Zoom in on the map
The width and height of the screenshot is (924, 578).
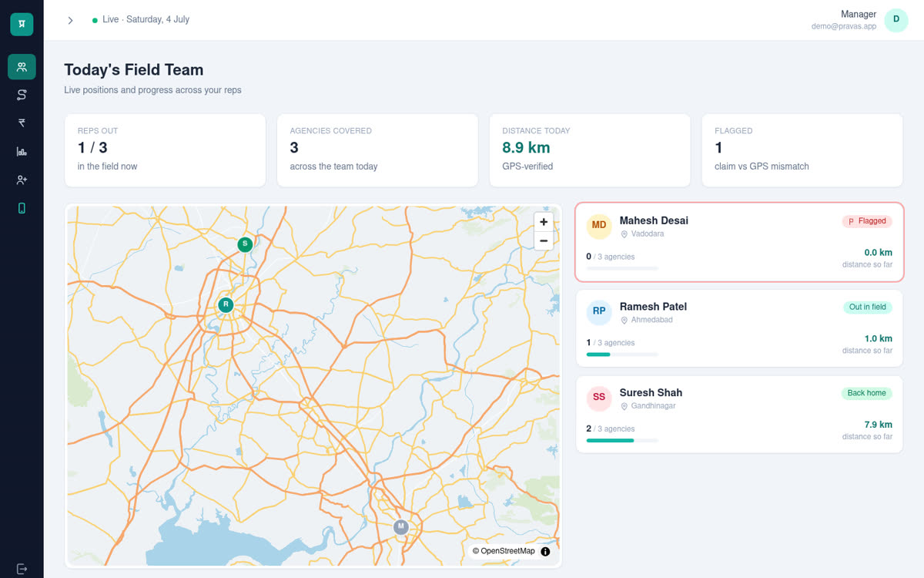[x=544, y=222]
